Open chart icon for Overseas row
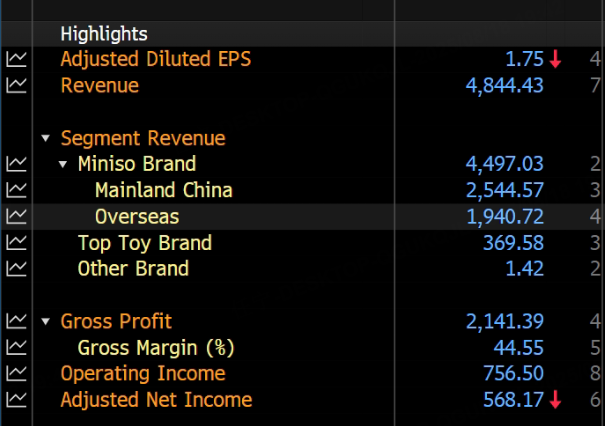 point(16,216)
